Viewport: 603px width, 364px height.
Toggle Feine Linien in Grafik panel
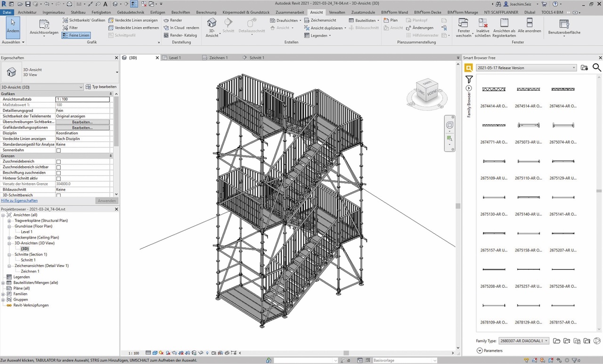[x=76, y=35]
